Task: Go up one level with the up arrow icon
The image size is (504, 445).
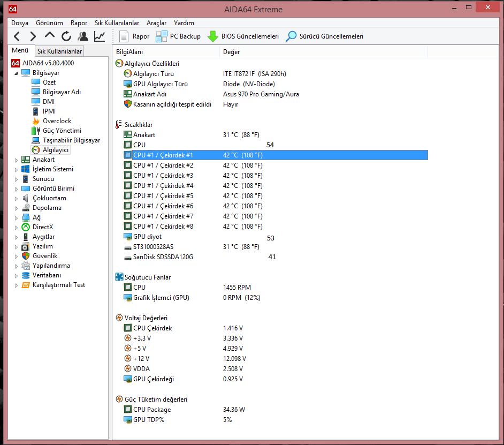Action: 50,36
